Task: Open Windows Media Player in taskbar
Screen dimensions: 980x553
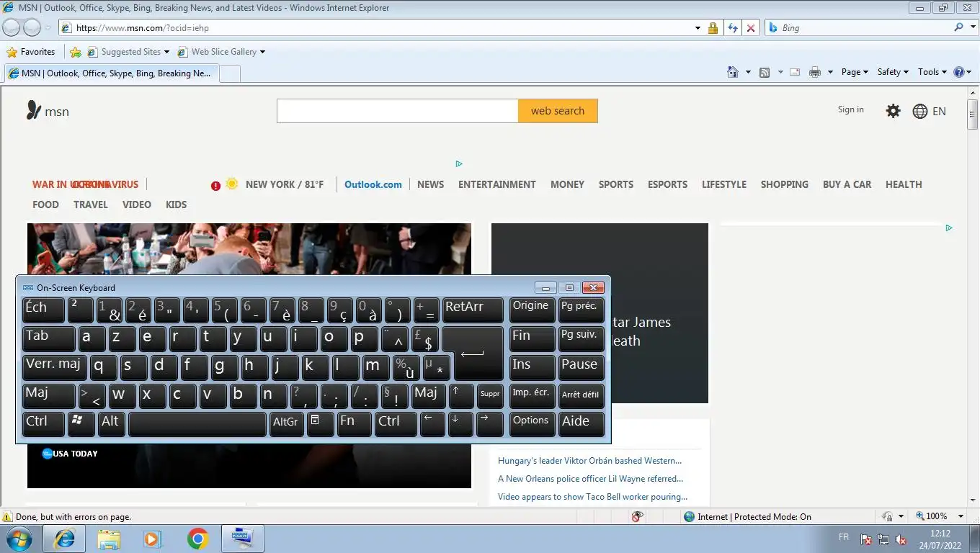Action: coord(152,539)
